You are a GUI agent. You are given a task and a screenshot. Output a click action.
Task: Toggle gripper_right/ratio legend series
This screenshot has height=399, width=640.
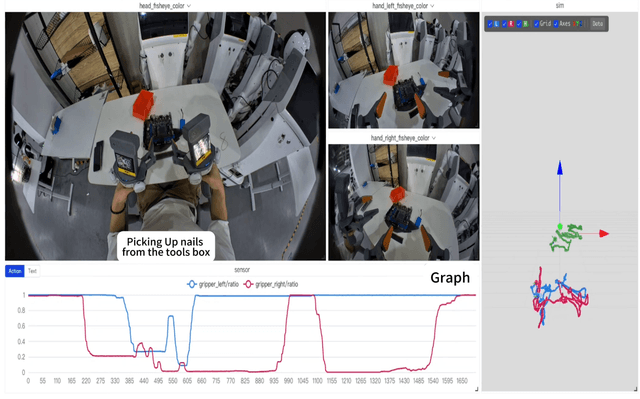271,284
